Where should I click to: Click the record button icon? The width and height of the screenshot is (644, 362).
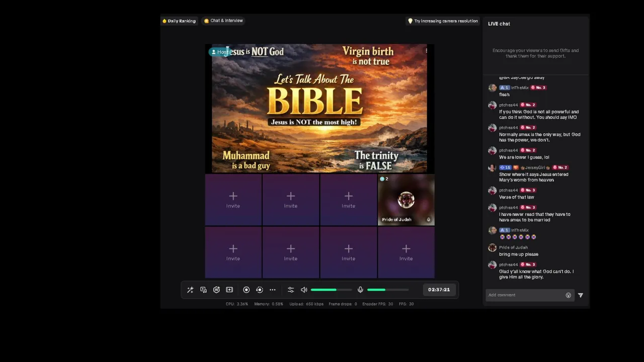tap(246, 290)
